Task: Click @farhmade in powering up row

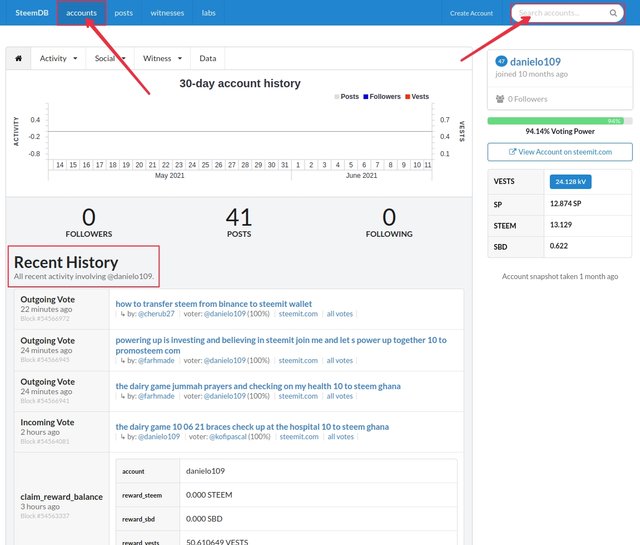Action: click(156, 360)
